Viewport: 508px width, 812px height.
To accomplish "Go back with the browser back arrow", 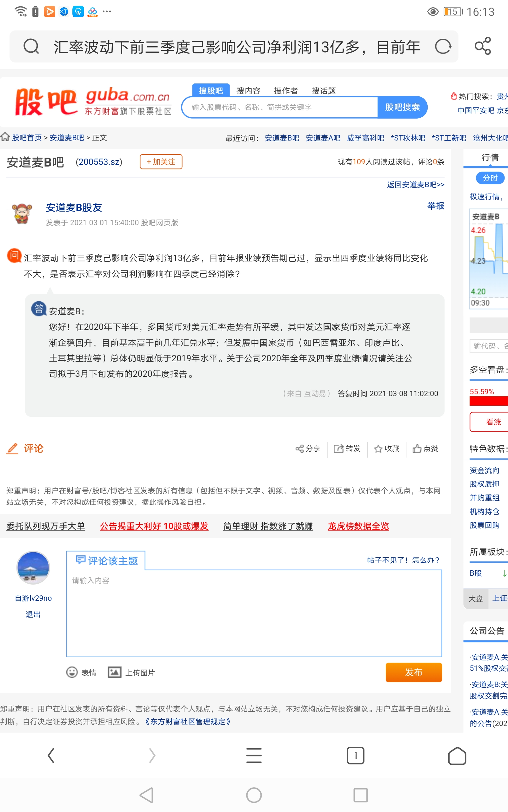I will click(x=51, y=756).
